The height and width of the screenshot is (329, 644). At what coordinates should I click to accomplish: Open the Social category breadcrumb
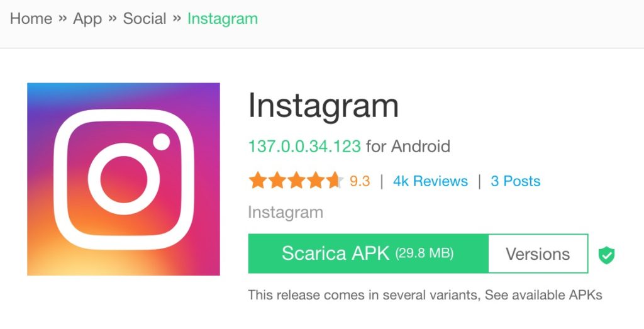[x=145, y=18]
